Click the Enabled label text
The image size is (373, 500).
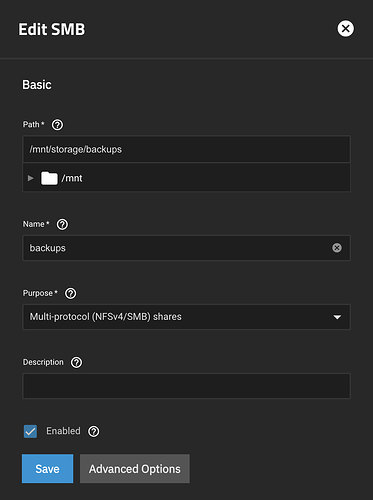pyautogui.click(x=63, y=431)
